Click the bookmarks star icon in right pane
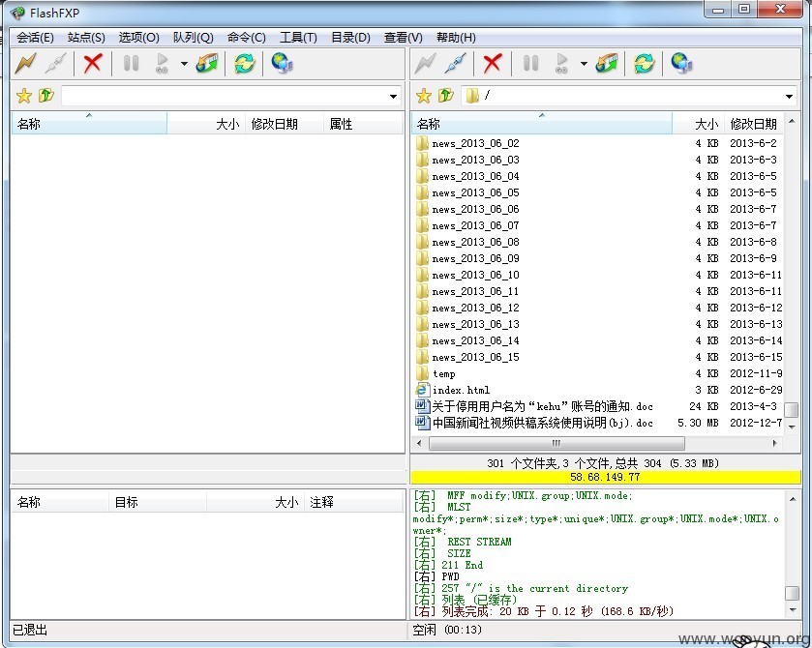The width and height of the screenshot is (812, 648). coord(424,96)
